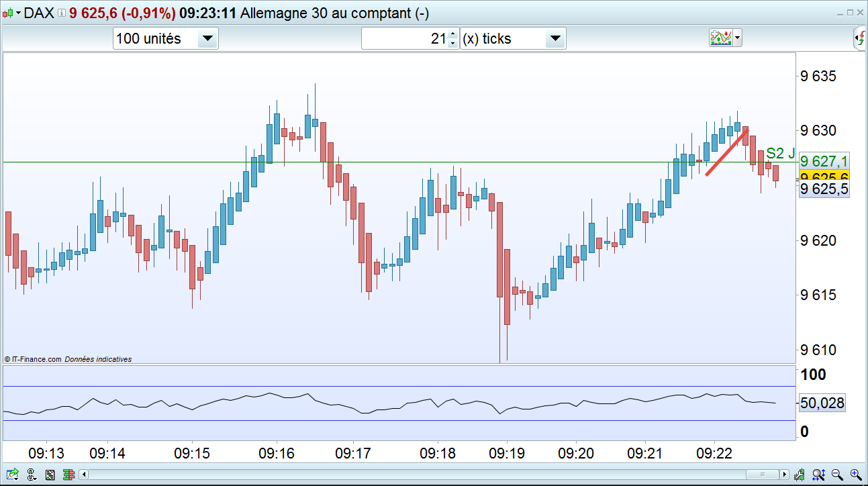This screenshot has height=486, width=868.
Task: Maximize the DAX chart window
Action: point(850,13)
